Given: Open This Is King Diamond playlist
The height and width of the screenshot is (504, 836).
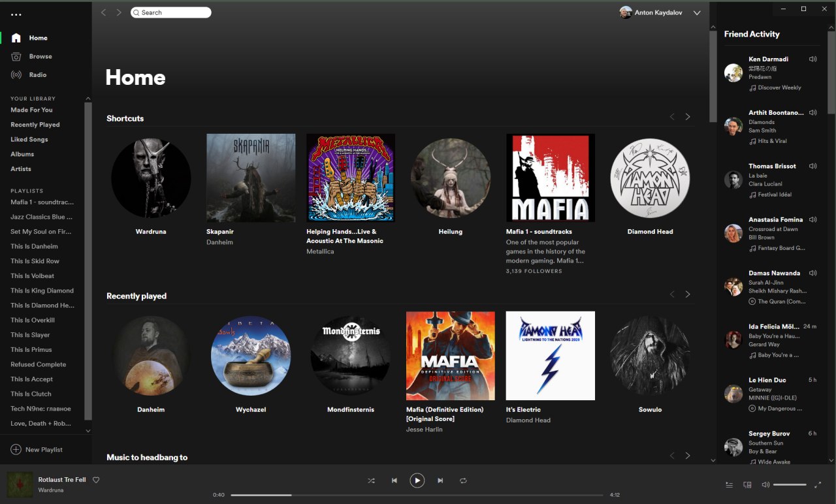Looking at the screenshot, I should click(x=42, y=291).
